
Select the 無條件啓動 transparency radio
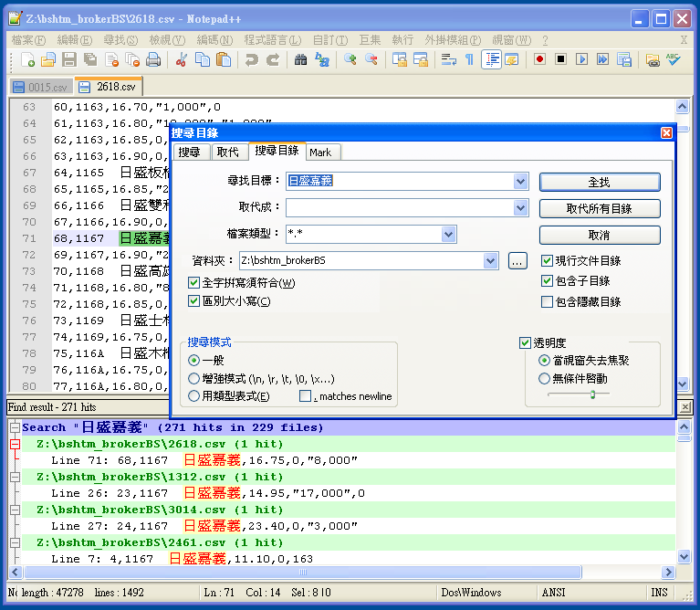coord(544,379)
